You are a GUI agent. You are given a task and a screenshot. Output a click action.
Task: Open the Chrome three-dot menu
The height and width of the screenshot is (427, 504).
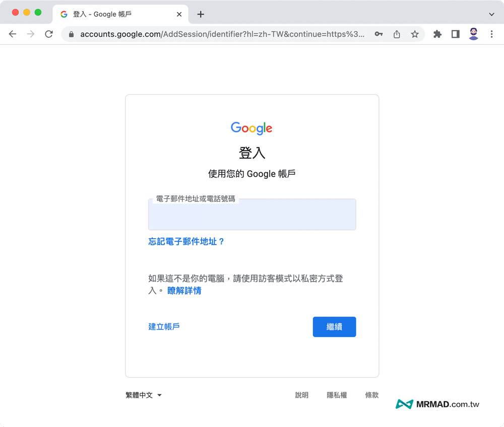click(x=491, y=34)
